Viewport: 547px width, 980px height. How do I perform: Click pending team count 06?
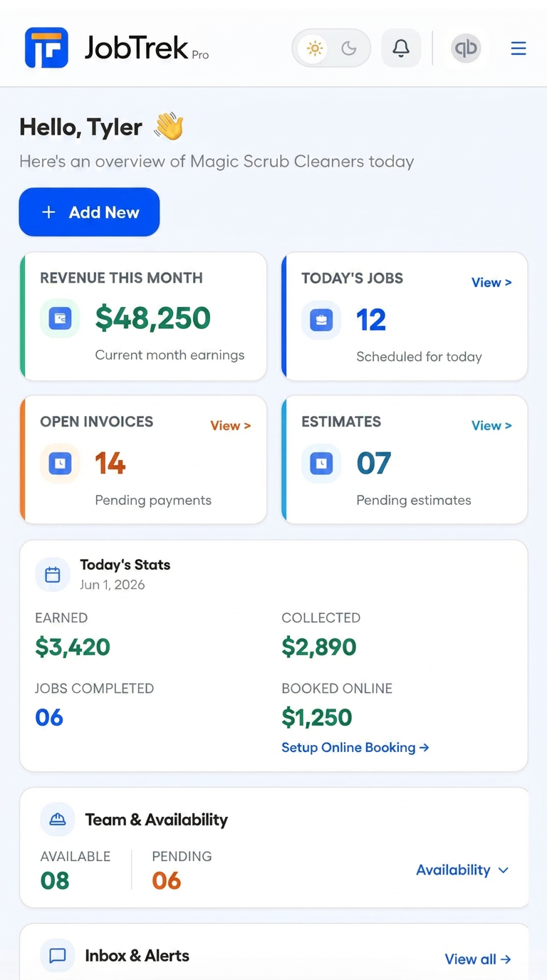tap(167, 881)
